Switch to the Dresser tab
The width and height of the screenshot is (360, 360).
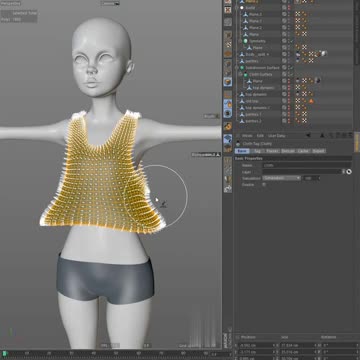tap(287, 151)
